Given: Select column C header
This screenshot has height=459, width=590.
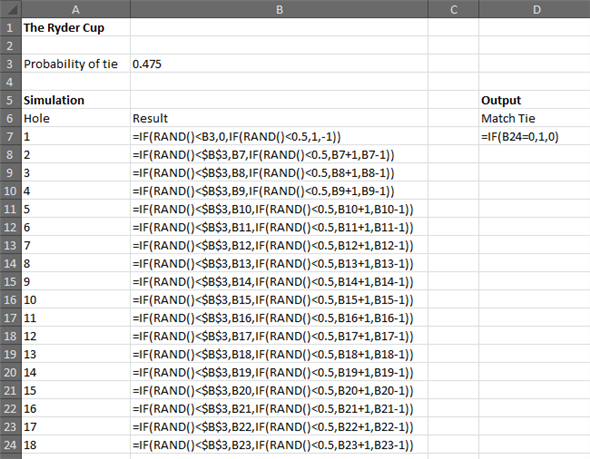Looking at the screenshot, I should point(453,9).
